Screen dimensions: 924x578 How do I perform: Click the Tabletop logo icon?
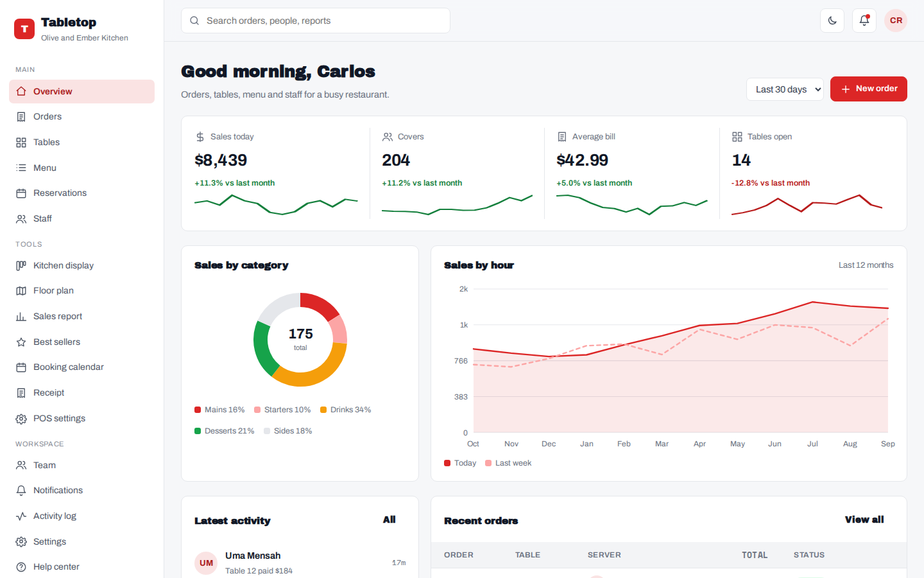[x=24, y=29]
